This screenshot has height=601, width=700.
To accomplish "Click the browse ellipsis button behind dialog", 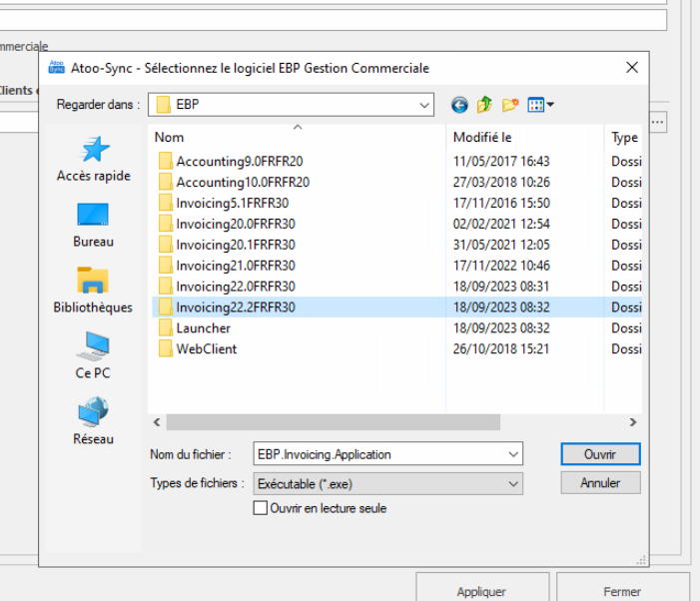I will (x=658, y=122).
